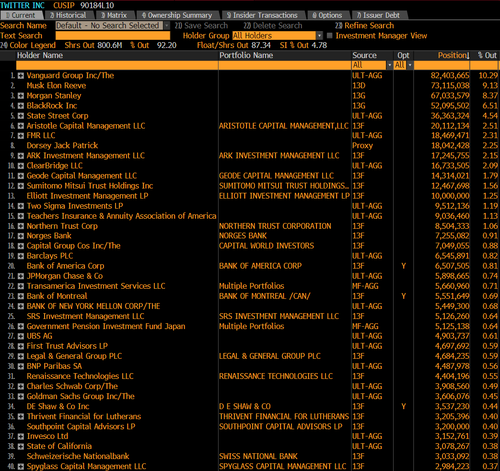Expand BlackRock Inc holdings with plus icon
The height and width of the screenshot is (471, 500).
click(x=21, y=106)
